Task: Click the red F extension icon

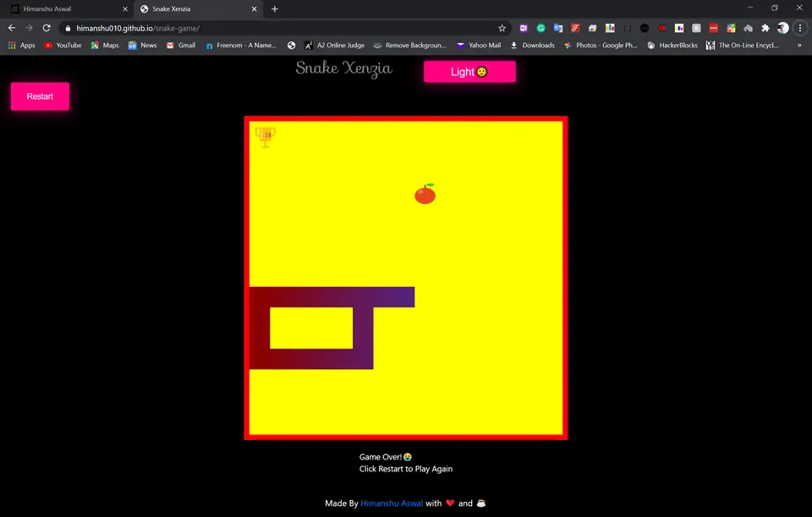Action: pos(575,28)
